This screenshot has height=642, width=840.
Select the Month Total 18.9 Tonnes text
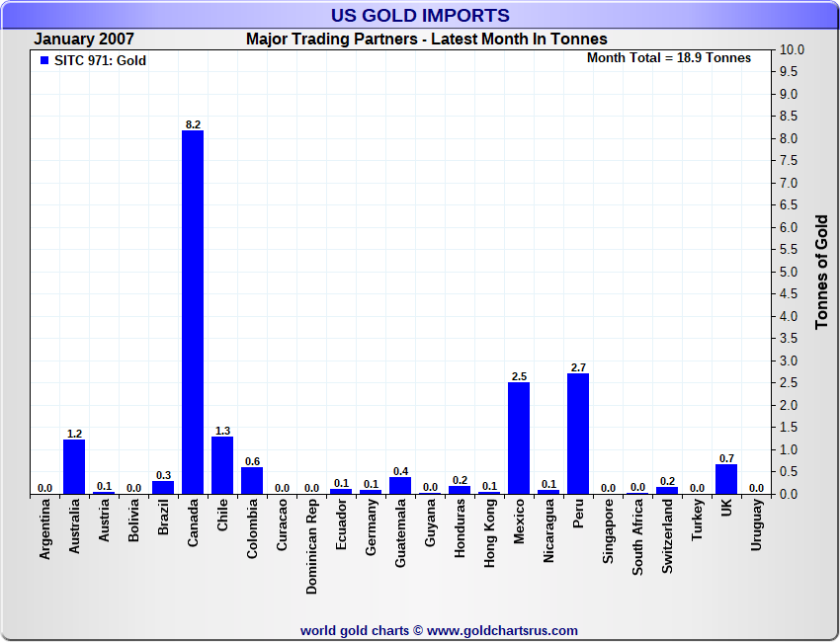(669, 58)
